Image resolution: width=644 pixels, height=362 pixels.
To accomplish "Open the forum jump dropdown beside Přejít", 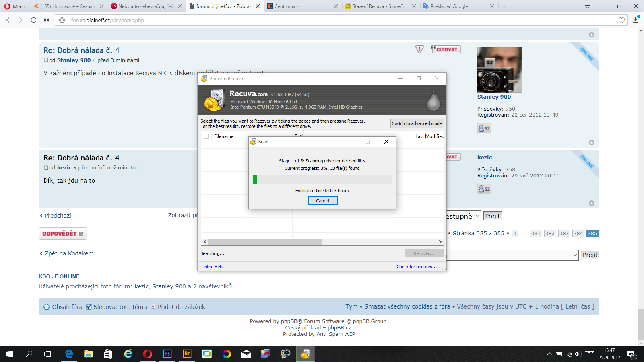I will coord(512,255).
